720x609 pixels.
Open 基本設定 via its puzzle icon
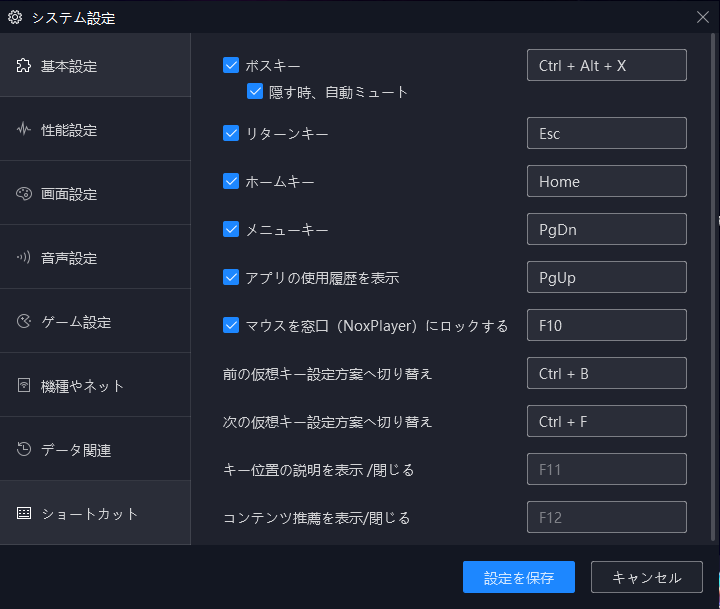(x=23, y=66)
